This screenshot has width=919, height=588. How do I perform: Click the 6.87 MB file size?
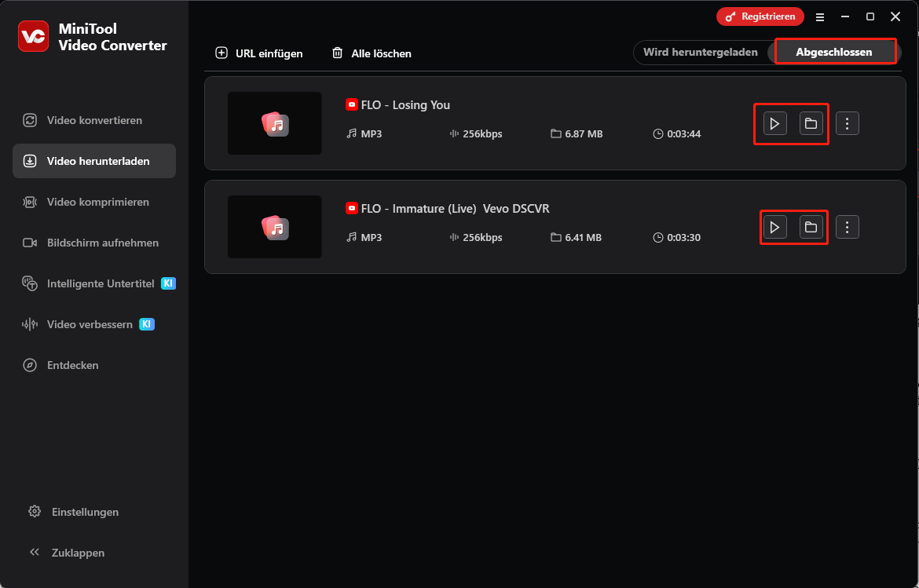tap(577, 134)
